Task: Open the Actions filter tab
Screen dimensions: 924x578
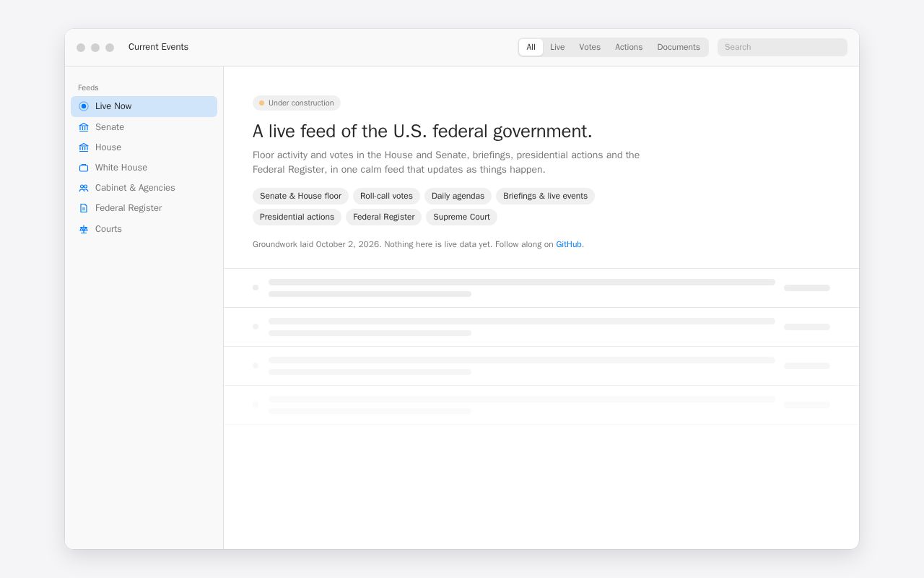Action: coord(629,47)
